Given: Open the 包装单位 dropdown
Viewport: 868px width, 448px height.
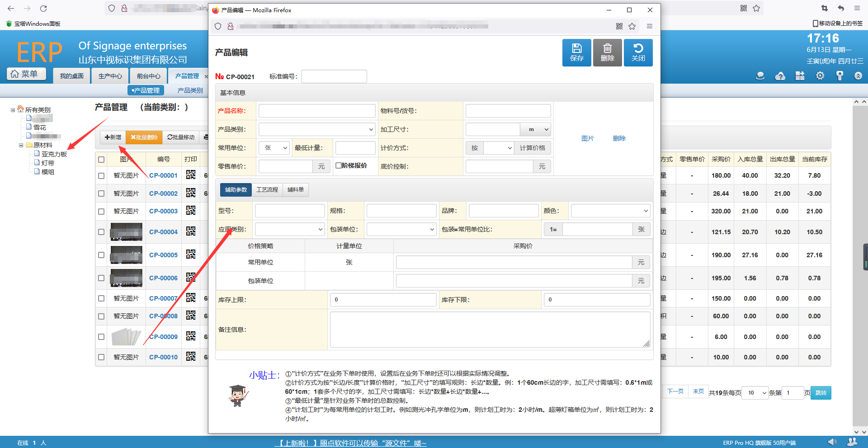Looking at the screenshot, I should 401,229.
